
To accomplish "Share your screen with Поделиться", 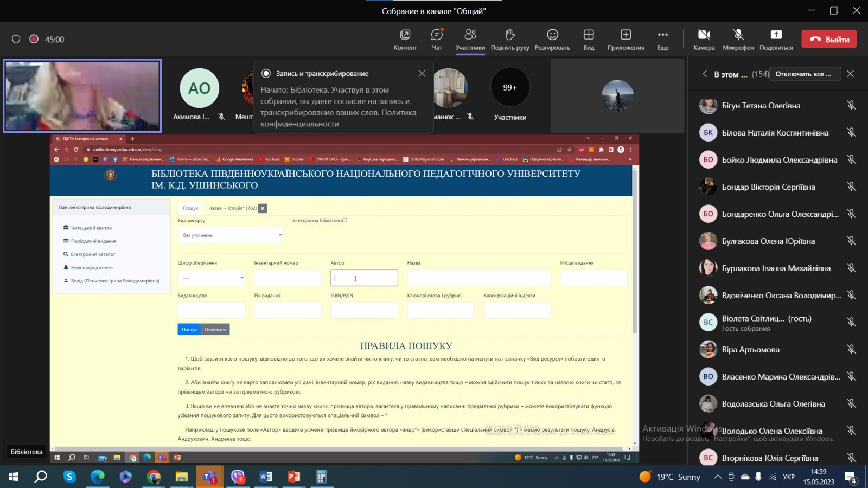I will pyautogui.click(x=776, y=40).
